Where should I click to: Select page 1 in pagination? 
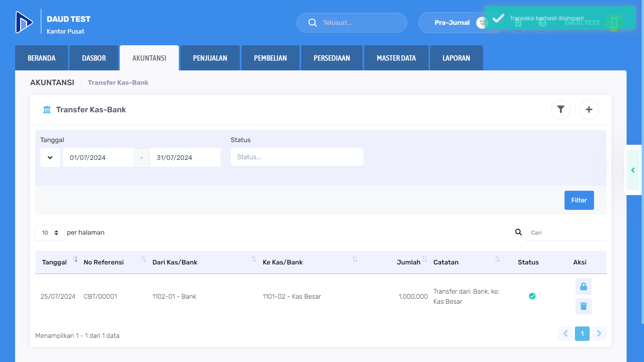click(582, 334)
